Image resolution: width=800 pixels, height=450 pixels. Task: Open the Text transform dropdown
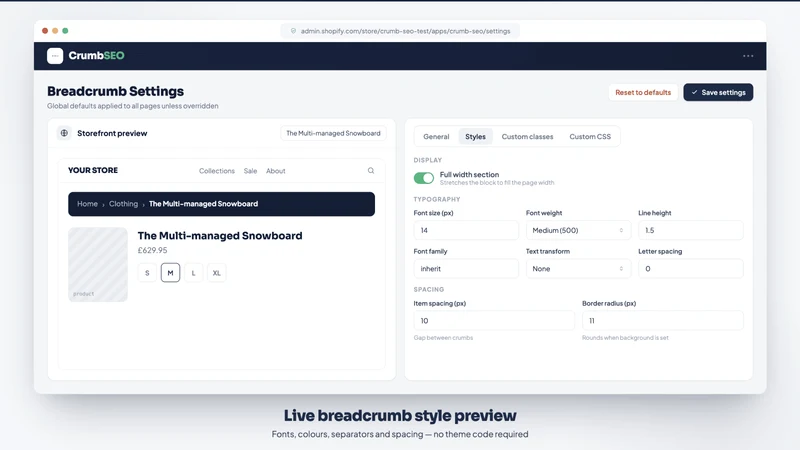coord(578,268)
